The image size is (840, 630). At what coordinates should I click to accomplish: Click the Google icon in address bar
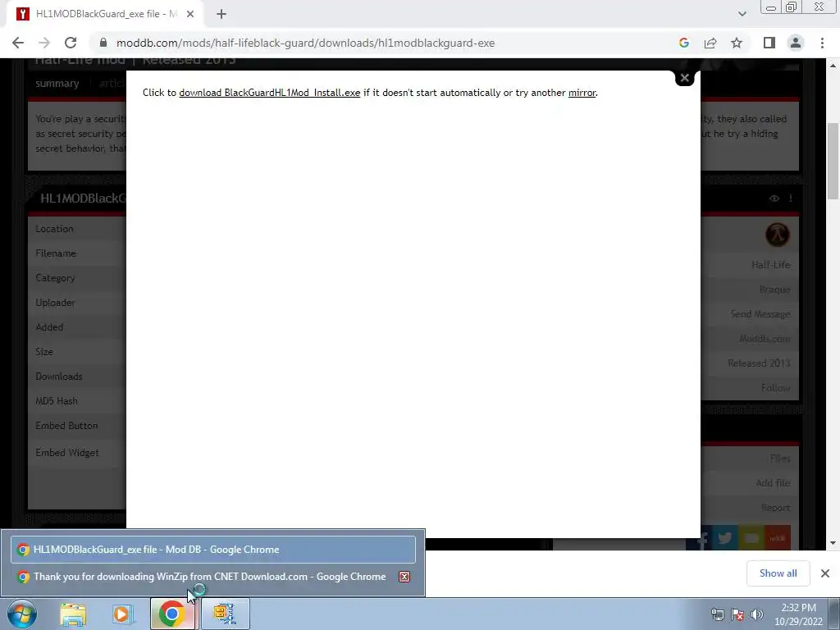[683, 43]
